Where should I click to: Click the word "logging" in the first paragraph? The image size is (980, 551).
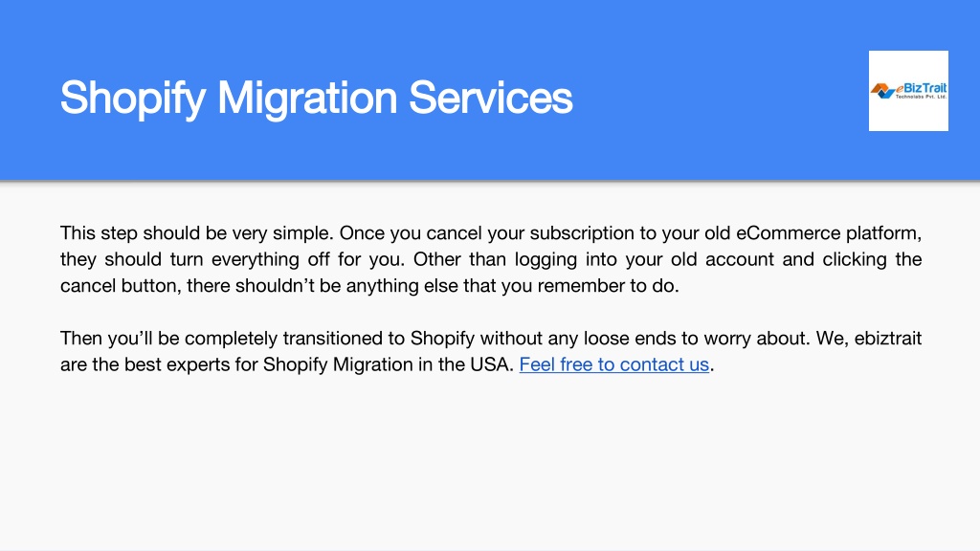(546, 259)
